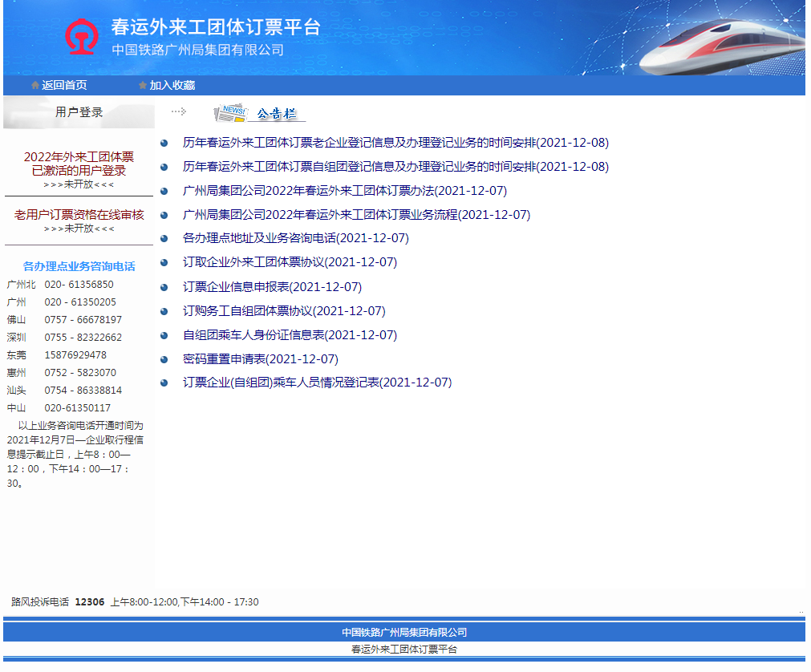Open 老用户订票资格在线审核 link
The height and width of the screenshot is (672, 811).
[x=79, y=215]
